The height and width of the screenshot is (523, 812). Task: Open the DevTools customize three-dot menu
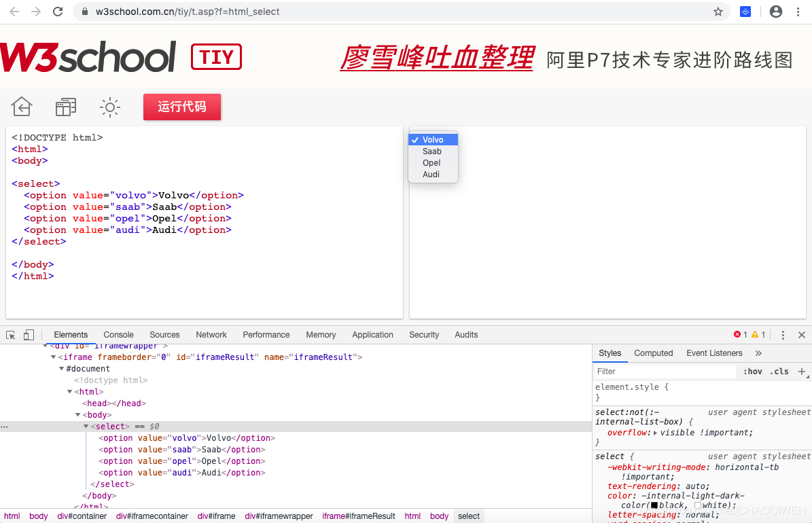(783, 335)
